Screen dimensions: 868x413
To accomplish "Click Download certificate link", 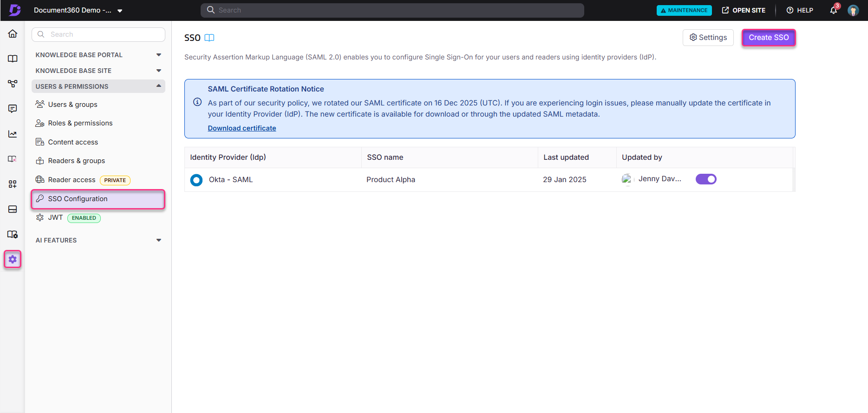I will click(242, 128).
